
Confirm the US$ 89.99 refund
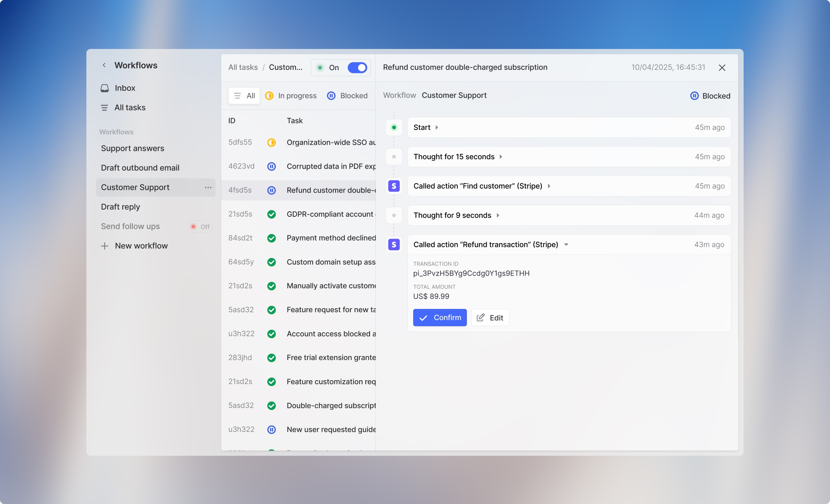439,318
